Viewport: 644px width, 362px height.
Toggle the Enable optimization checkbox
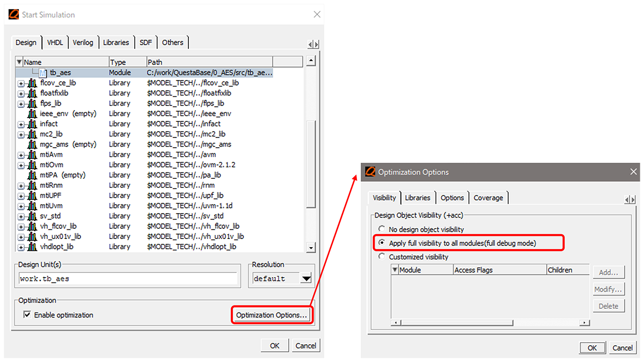[x=27, y=315]
